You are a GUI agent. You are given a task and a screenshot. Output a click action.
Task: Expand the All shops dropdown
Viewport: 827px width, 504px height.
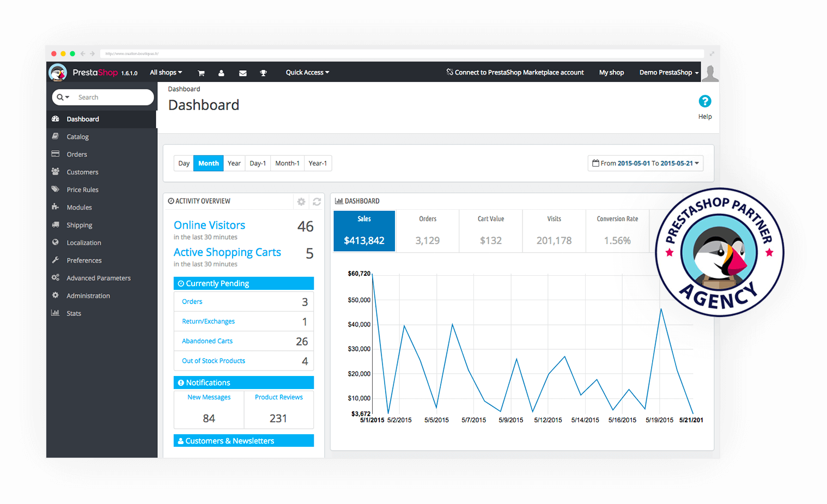click(166, 72)
